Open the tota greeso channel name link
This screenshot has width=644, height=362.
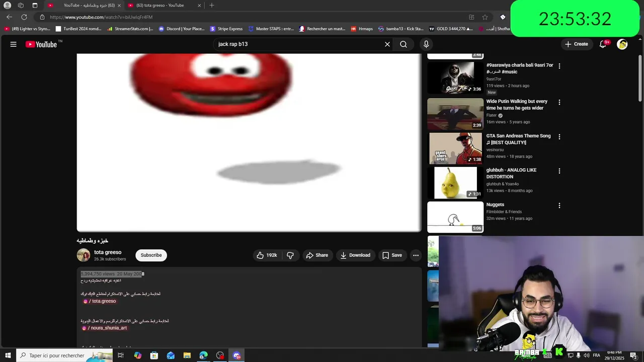tap(108, 252)
